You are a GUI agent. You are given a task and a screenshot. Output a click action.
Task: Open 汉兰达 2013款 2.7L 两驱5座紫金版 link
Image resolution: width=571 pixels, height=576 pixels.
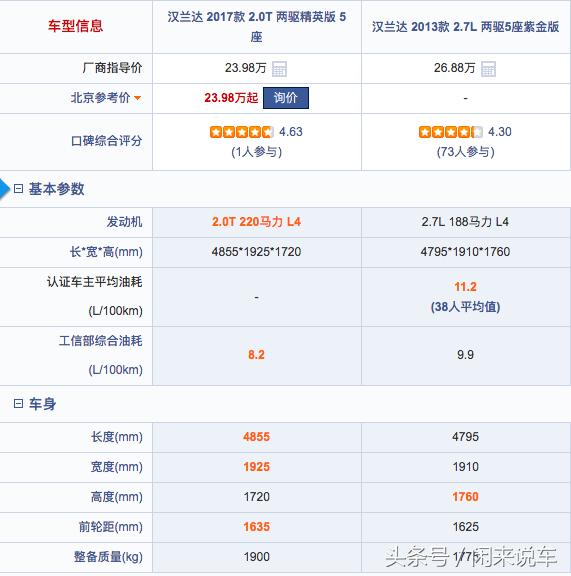pyautogui.click(x=466, y=26)
